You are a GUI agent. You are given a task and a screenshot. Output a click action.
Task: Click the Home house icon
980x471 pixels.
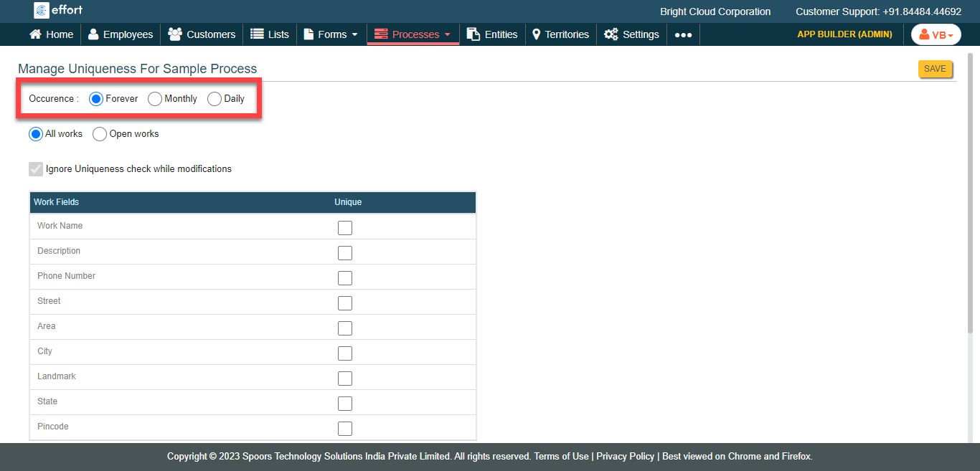pos(35,34)
